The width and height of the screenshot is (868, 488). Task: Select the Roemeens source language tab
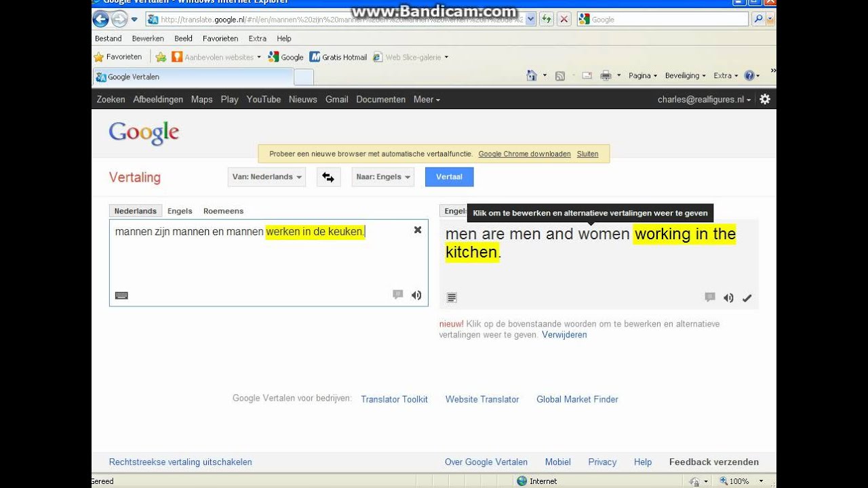point(223,211)
